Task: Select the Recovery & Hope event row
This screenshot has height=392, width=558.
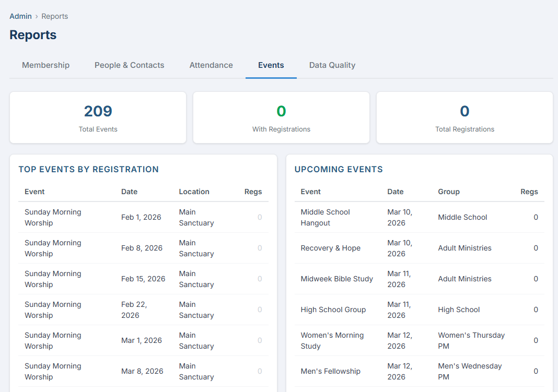Action: point(330,248)
